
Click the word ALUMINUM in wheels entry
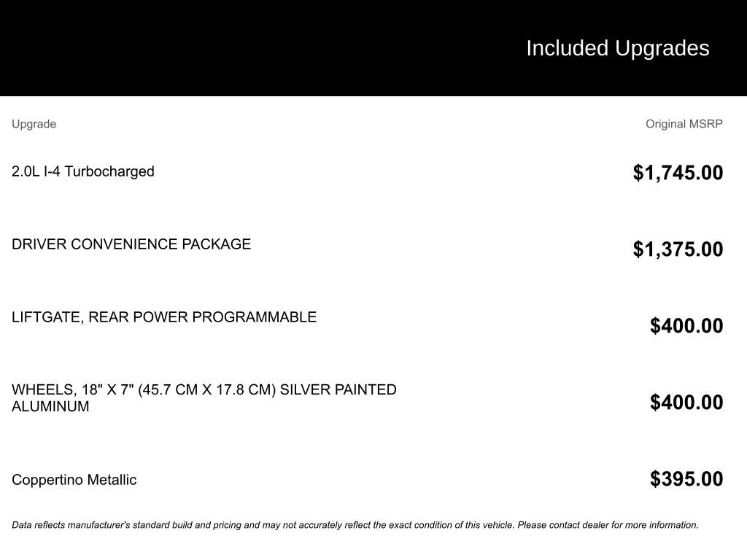(x=50, y=406)
